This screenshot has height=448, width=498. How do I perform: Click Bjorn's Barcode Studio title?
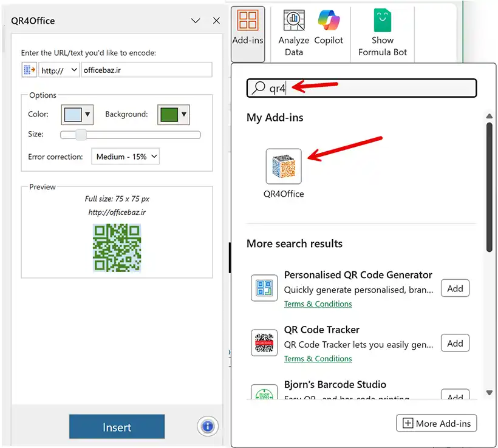click(335, 384)
